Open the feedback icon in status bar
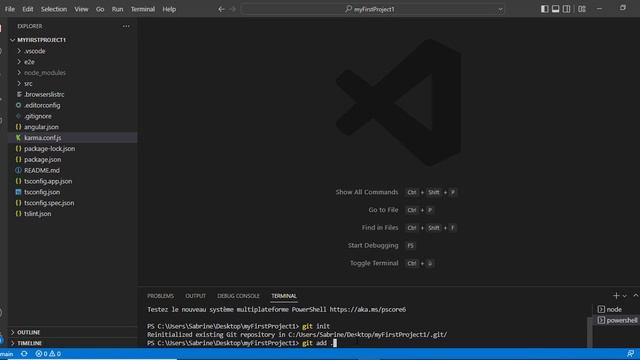This screenshot has height=360, width=640. click(x=631, y=354)
